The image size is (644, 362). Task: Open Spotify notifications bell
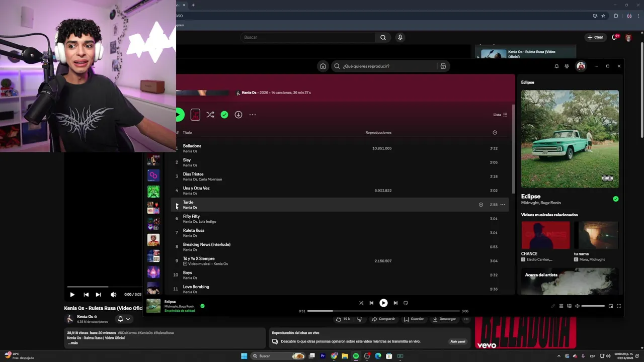(556, 66)
